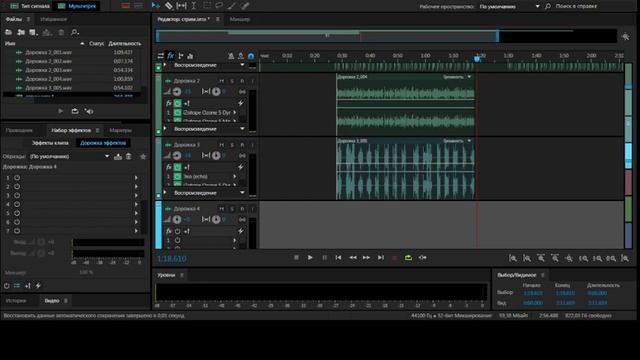This screenshot has height=360, width=640.
Task: Switch to the Мультитрек view
Action: [x=77, y=6]
